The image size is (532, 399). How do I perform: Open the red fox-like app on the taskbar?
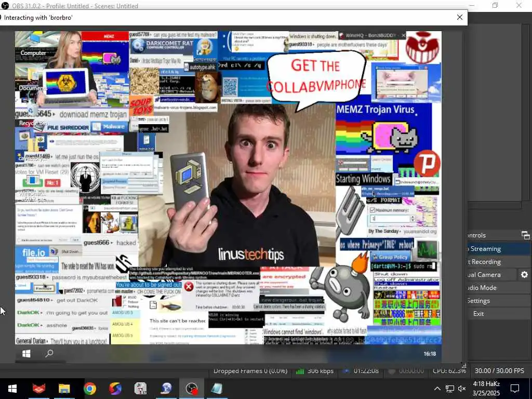tap(38, 389)
